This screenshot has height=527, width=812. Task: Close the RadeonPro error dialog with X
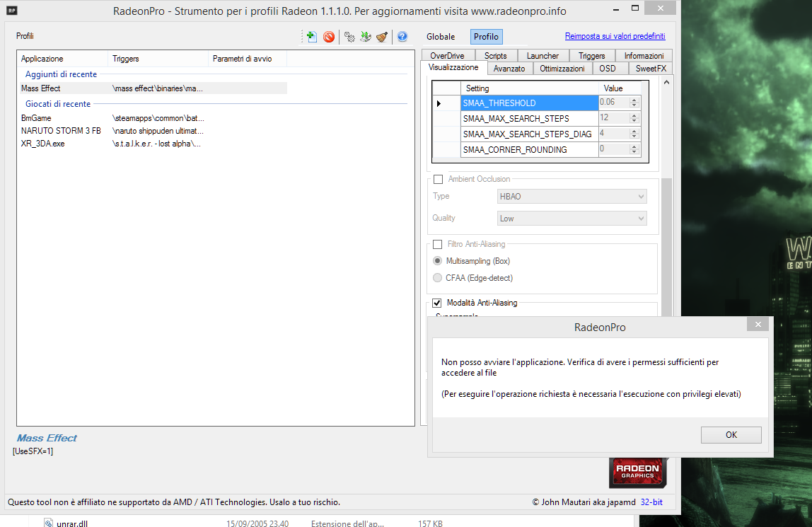coord(758,325)
